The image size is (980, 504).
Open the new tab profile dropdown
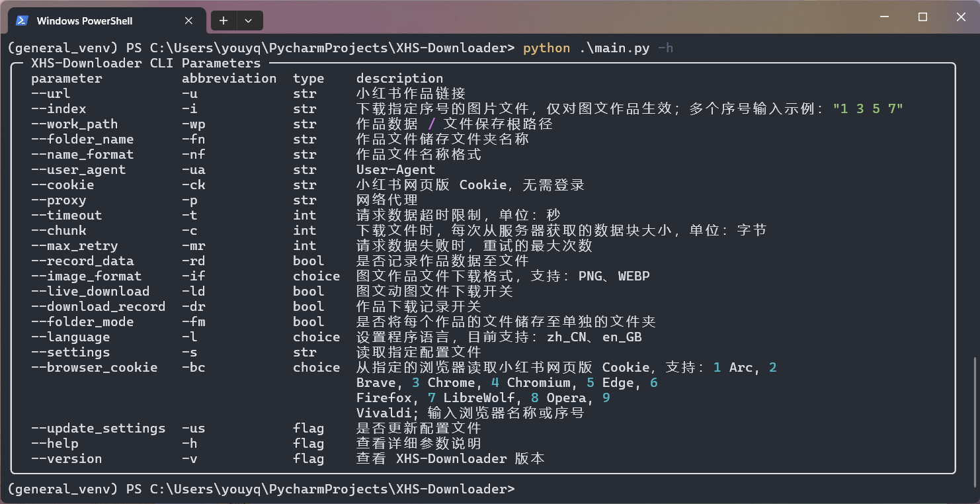click(249, 21)
